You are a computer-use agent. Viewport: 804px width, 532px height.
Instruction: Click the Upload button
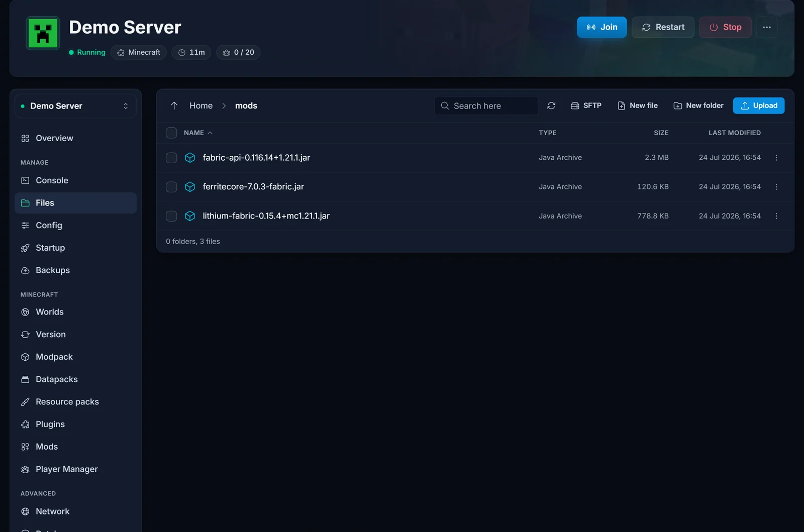point(759,105)
